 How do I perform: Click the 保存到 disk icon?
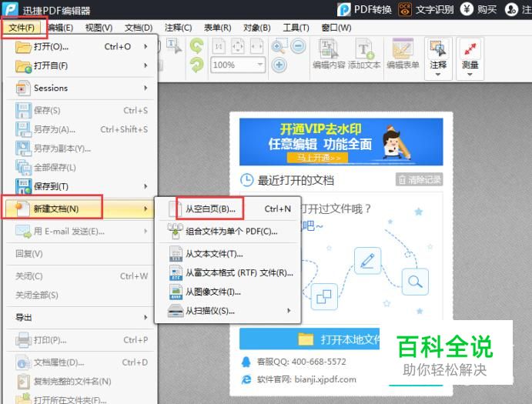23,186
